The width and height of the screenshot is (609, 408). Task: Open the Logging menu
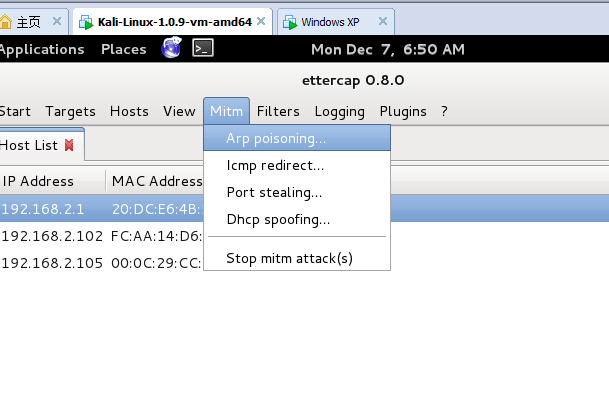tap(339, 112)
